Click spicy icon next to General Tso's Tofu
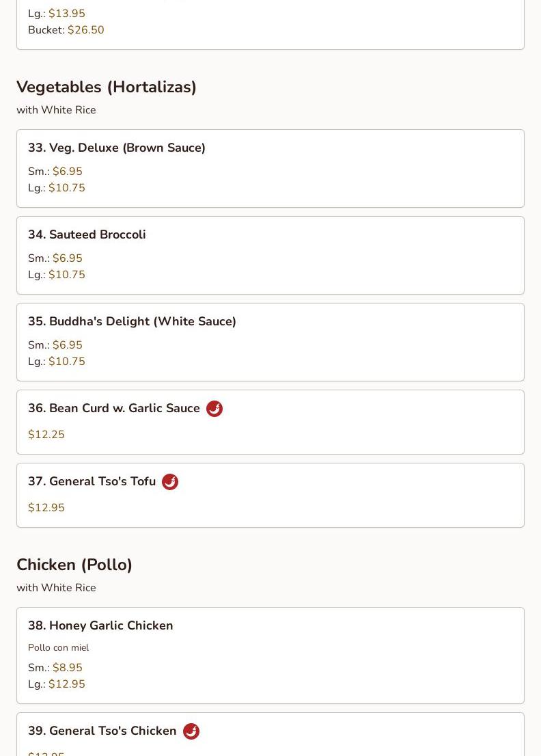 169,482
